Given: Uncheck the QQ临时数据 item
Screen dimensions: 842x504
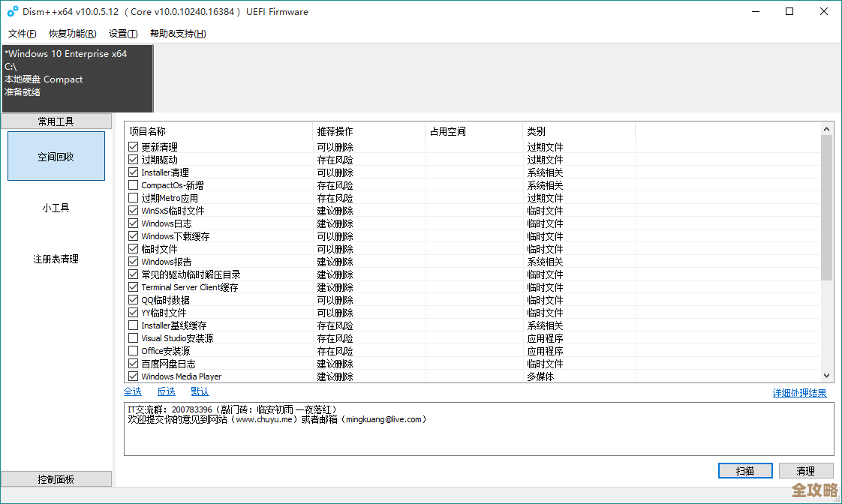Looking at the screenshot, I should 133,300.
